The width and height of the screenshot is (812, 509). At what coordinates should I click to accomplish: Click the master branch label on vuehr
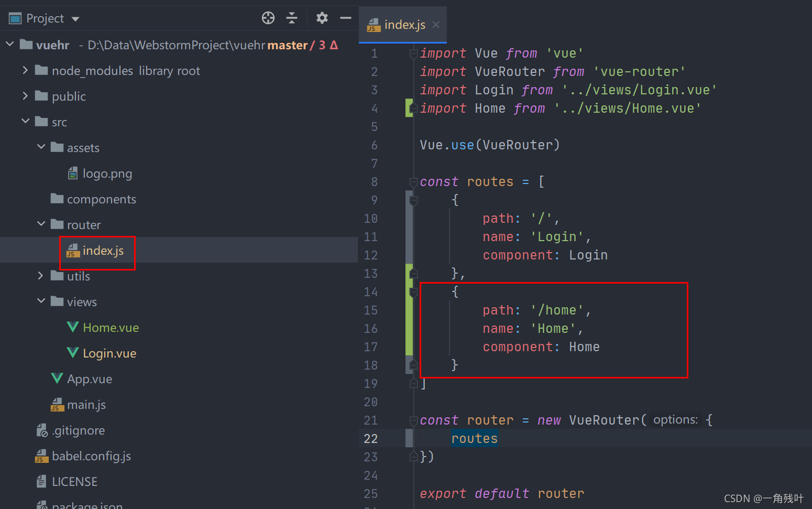point(287,45)
